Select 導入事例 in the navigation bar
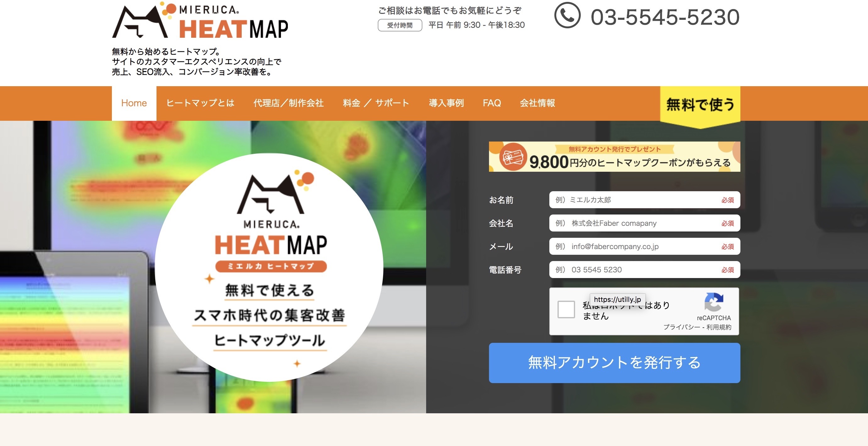This screenshot has height=446, width=868. click(446, 103)
